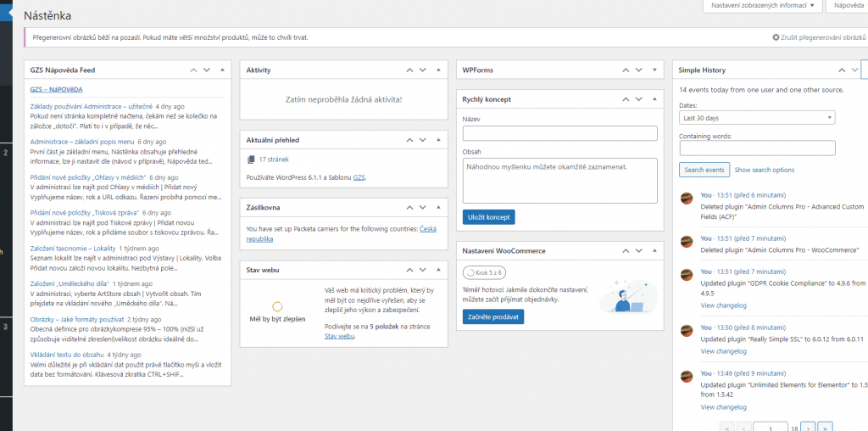Screen dimensions: 868x431
Task: Move the Stav webu widget down
Action: click(421, 270)
